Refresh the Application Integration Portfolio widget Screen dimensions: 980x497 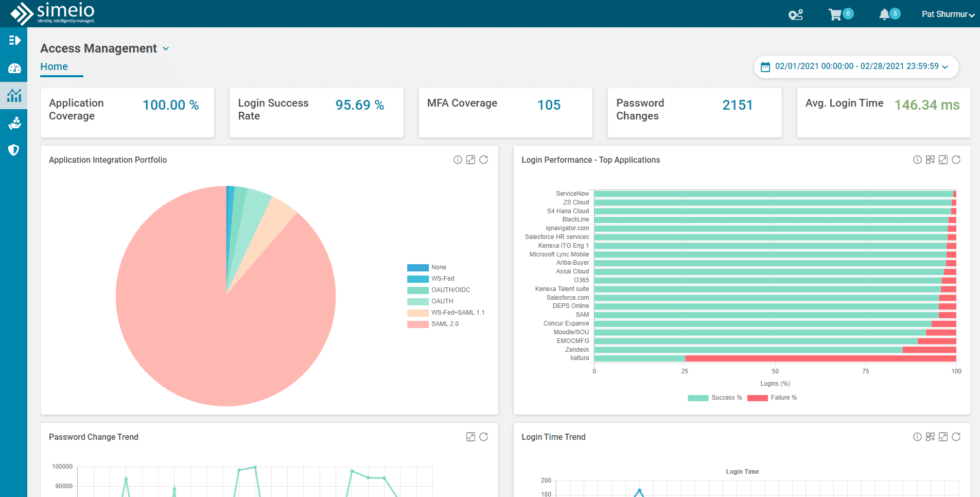[x=483, y=160]
